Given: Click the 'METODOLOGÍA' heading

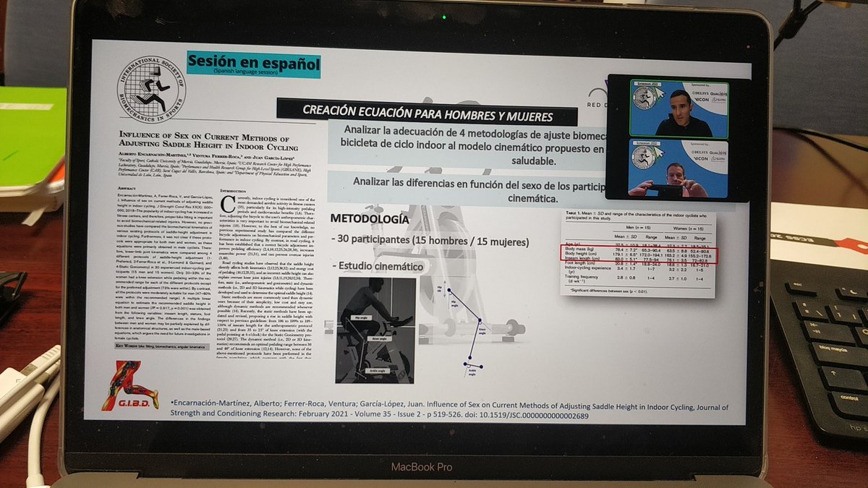Looking at the screenshot, I should 369,218.
